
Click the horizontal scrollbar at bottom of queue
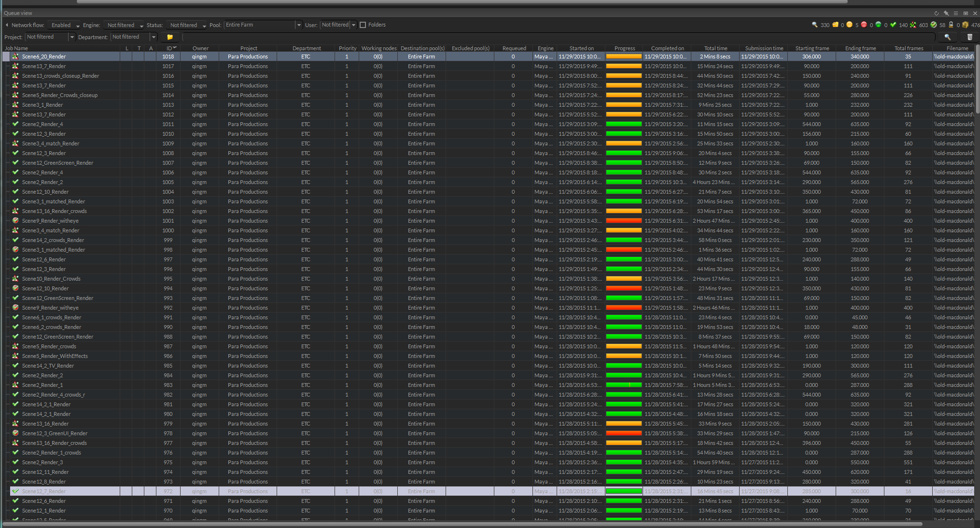462,524
